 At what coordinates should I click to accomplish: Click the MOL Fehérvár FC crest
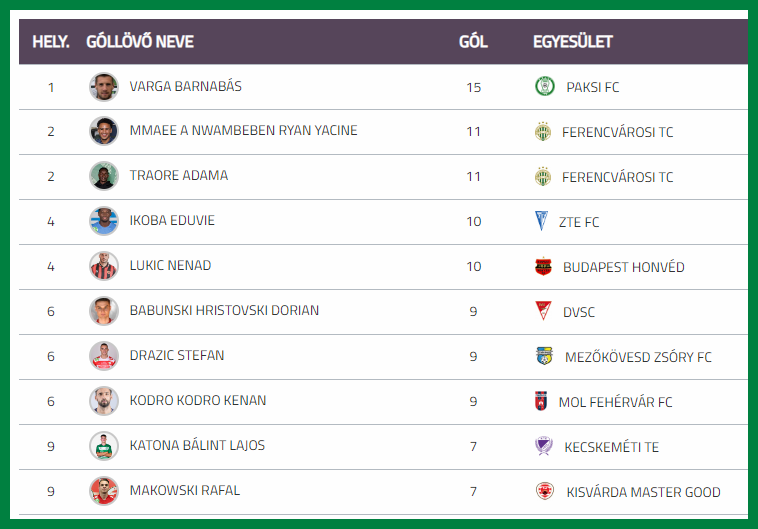coord(542,401)
